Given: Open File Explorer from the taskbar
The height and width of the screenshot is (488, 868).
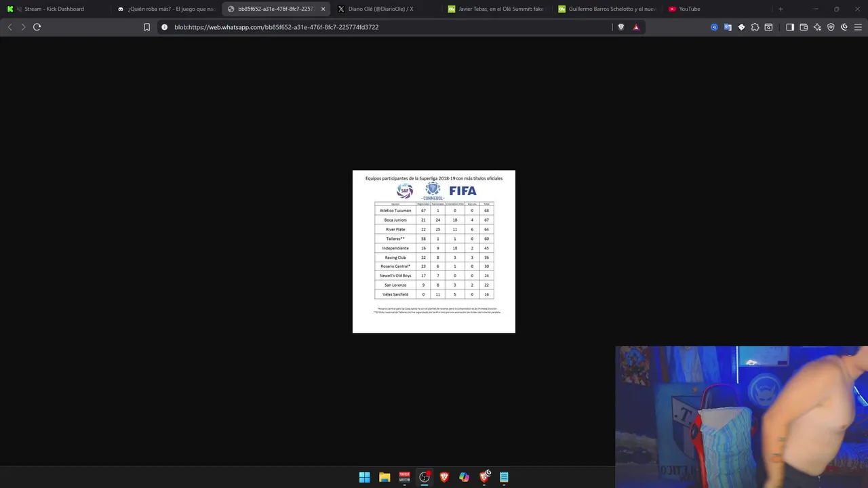Looking at the screenshot, I should 384,477.
